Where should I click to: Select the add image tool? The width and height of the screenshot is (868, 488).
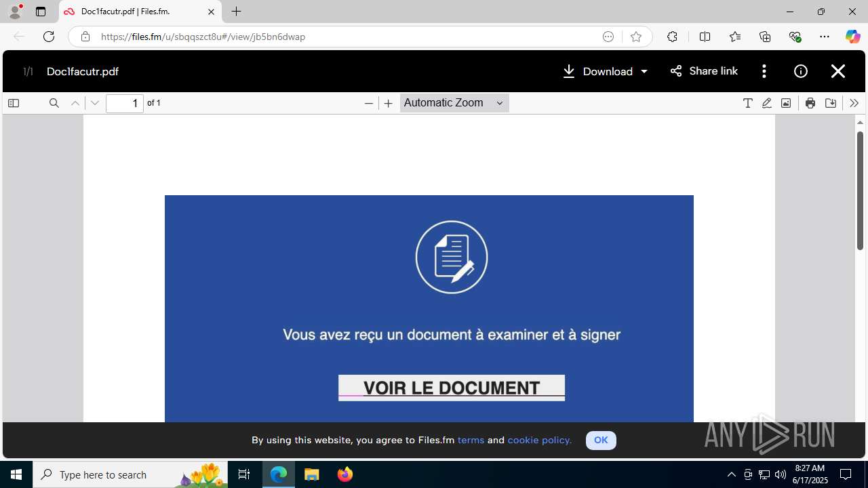tap(785, 103)
